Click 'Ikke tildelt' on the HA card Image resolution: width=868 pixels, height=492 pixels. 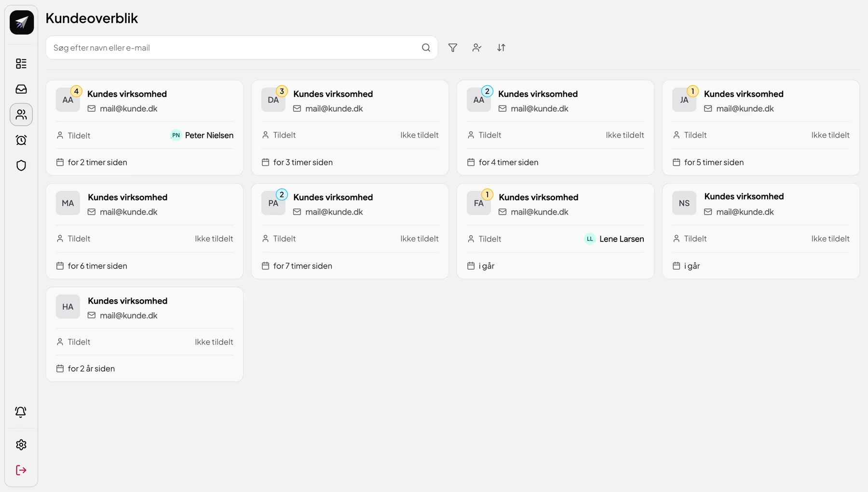[214, 342]
